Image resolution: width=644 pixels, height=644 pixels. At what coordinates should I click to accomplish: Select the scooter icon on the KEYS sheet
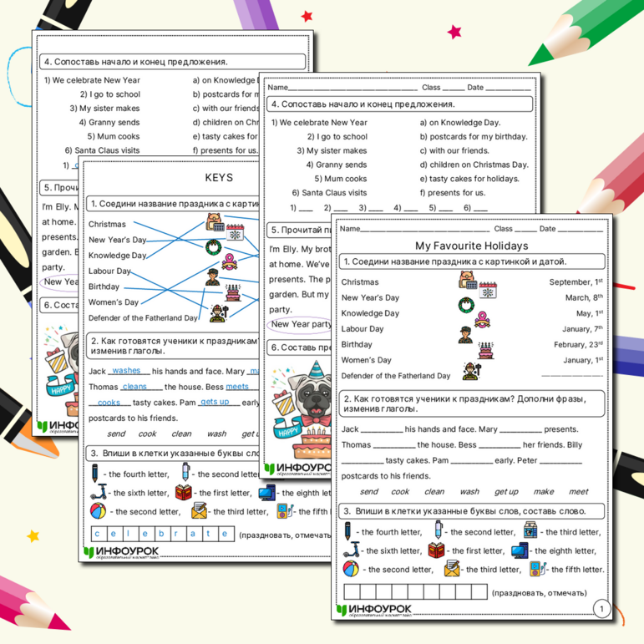point(99,493)
